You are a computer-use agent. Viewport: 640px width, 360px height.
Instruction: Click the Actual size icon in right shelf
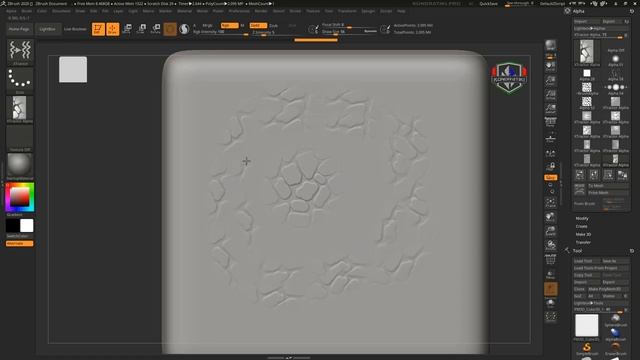(551, 95)
